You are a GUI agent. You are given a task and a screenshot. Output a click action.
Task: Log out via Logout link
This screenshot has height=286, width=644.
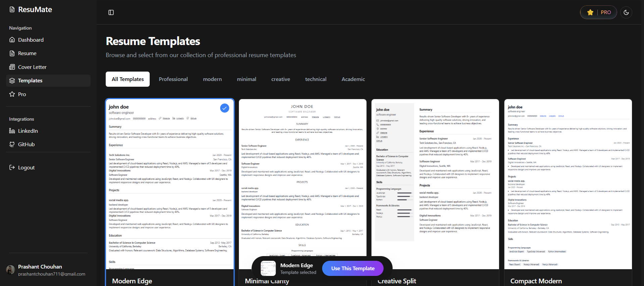pyautogui.click(x=48, y=167)
